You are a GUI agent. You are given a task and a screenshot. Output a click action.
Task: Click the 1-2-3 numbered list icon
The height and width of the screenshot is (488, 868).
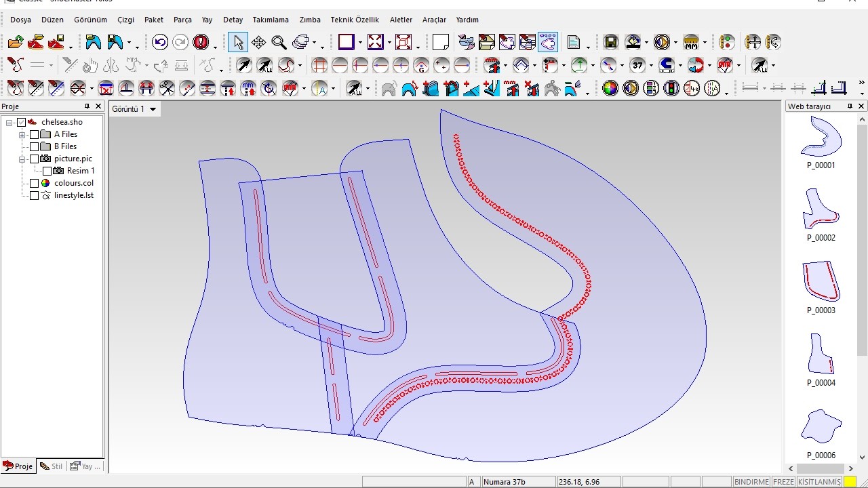click(651, 88)
